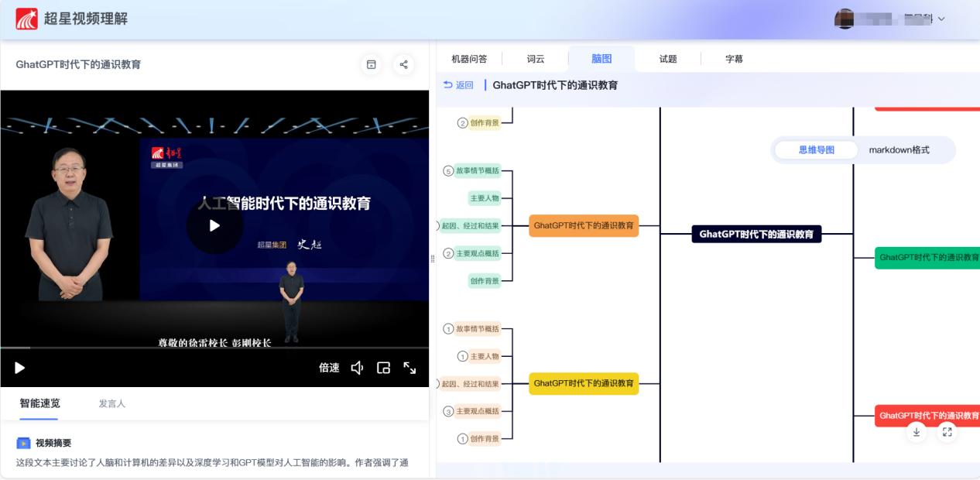This screenshot has height=480, width=980.
Task: Click the archive icon beside video title
Action: click(x=372, y=65)
